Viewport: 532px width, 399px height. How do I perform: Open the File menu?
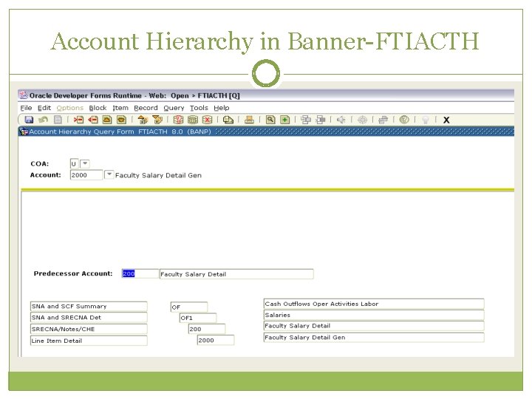point(26,108)
